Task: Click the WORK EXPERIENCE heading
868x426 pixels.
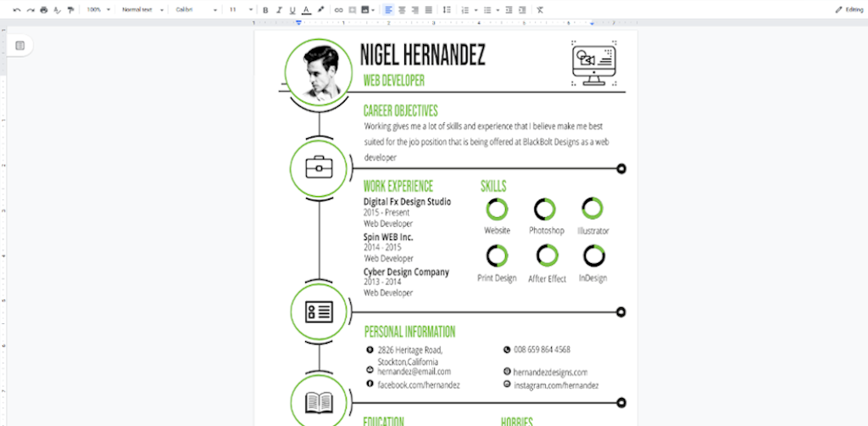Action: pos(398,186)
